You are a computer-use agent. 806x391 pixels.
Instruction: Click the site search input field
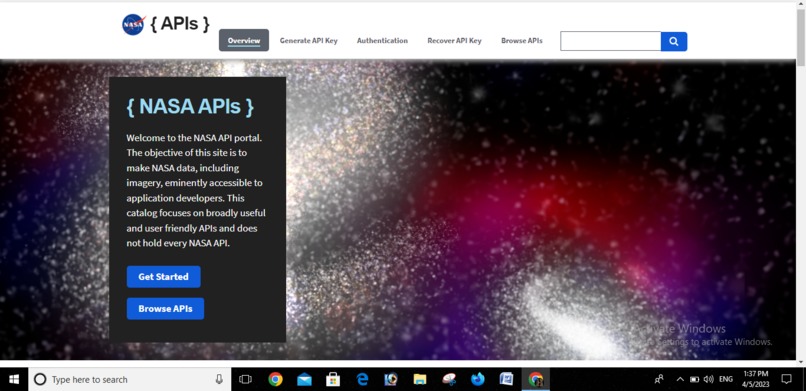(611, 42)
